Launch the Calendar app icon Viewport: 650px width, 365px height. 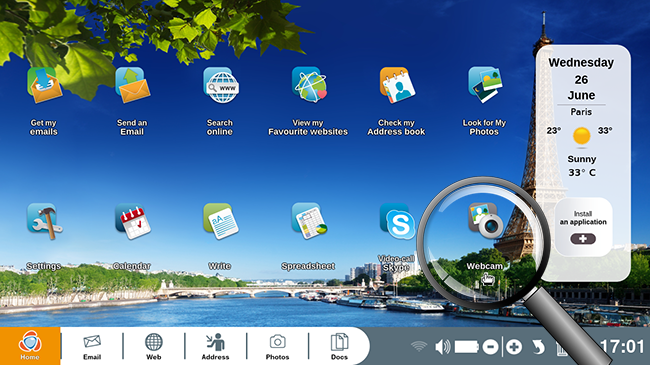[133, 221]
